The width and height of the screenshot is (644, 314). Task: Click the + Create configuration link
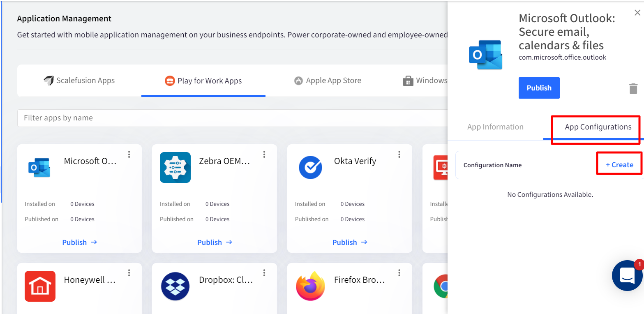tap(619, 165)
